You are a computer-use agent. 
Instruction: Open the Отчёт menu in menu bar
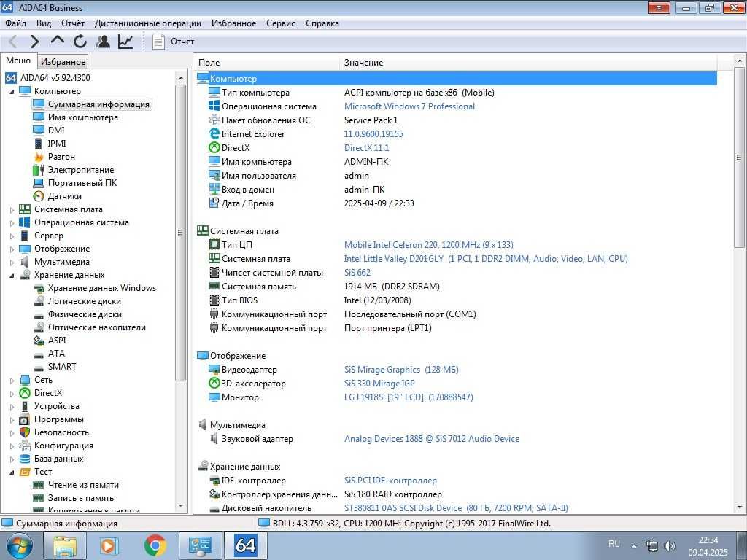pyautogui.click(x=72, y=23)
